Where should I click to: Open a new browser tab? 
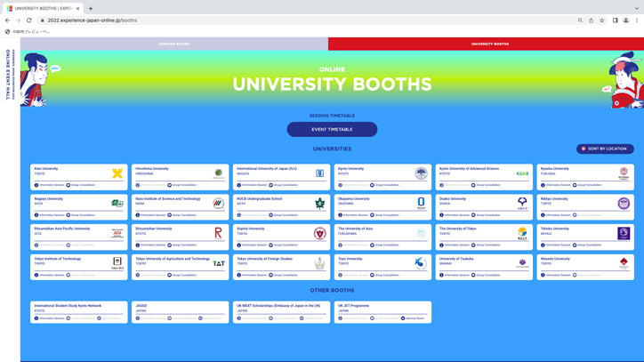tap(91, 8)
